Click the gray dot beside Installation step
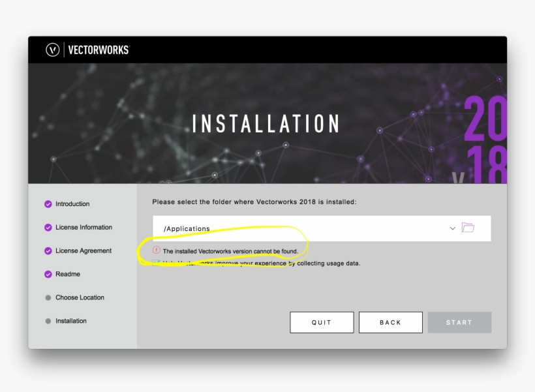 [x=48, y=322]
